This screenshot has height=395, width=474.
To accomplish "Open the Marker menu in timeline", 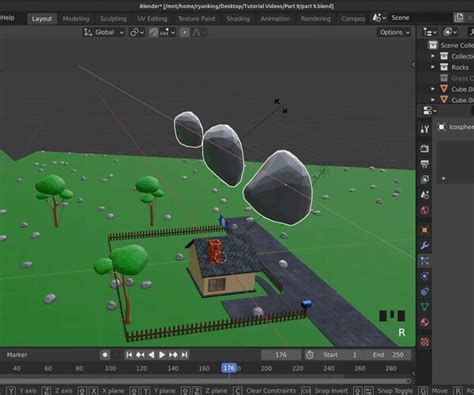I will tap(17, 355).
